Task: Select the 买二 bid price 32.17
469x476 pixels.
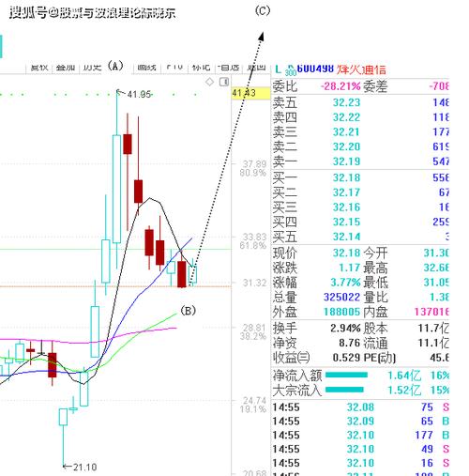Action: (346, 192)
